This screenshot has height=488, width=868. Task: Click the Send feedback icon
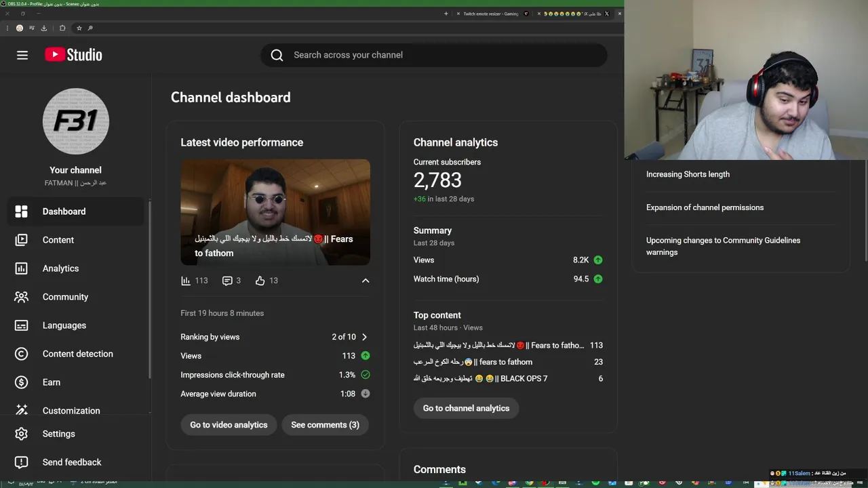pos(22,462)
